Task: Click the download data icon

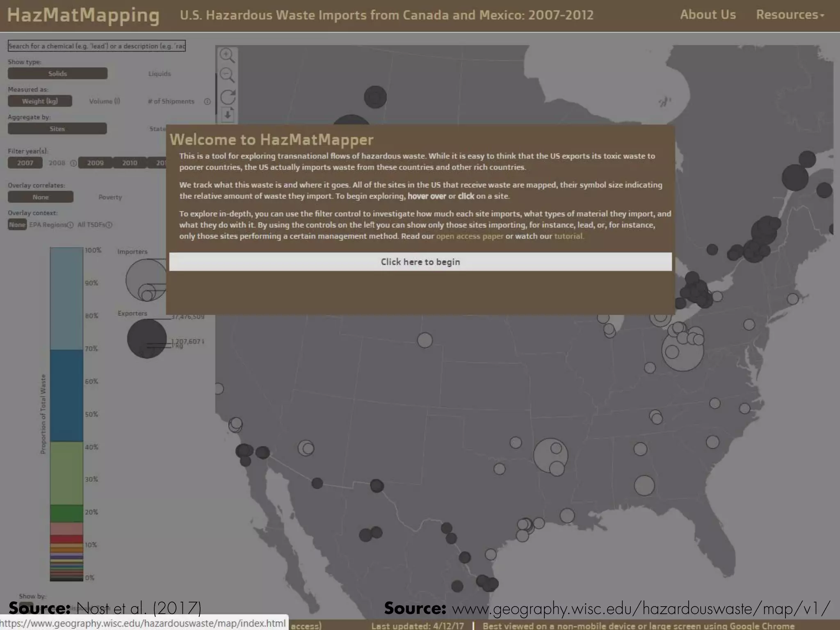Action: 228,115
